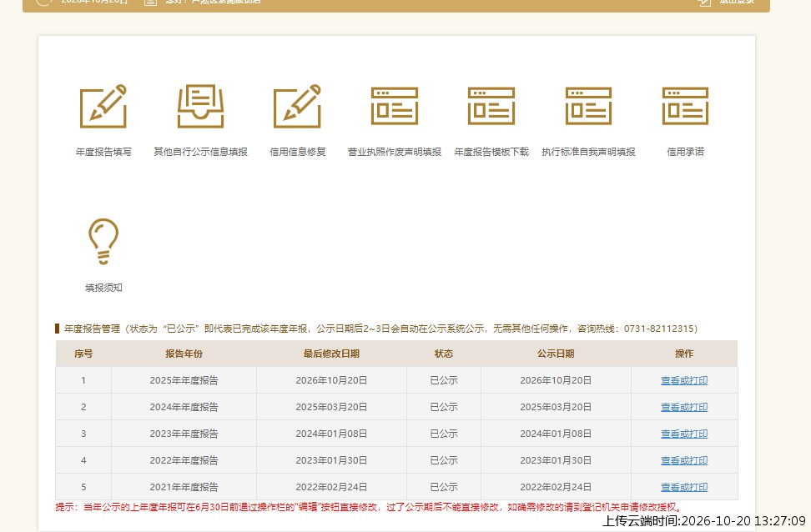Click 公示日期 cell of the 2023年年度报告 row
The height and width of the screenshot is (532, 811).
[x=556, y=434]
